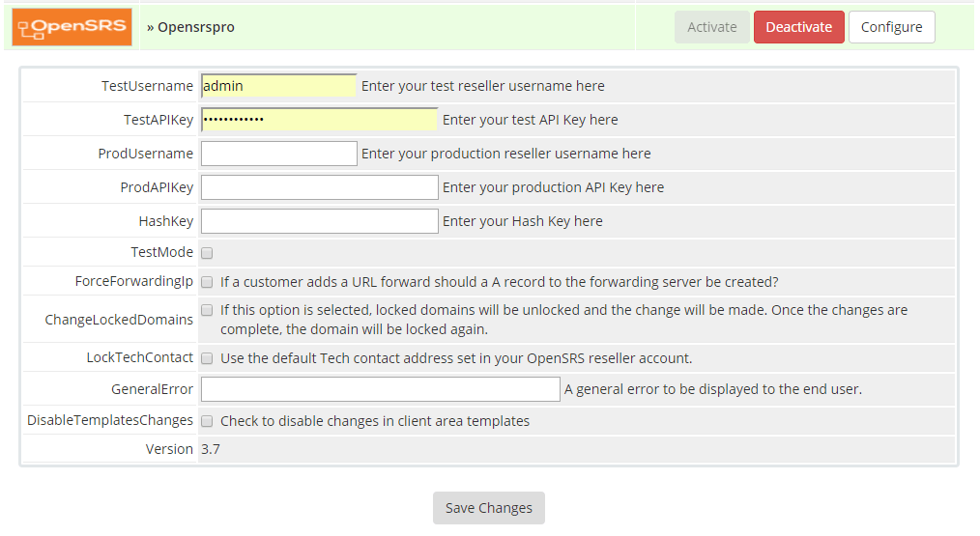
Task: Enable the DisableTemplatesChanges checkbox
Action: pos(207,421)
